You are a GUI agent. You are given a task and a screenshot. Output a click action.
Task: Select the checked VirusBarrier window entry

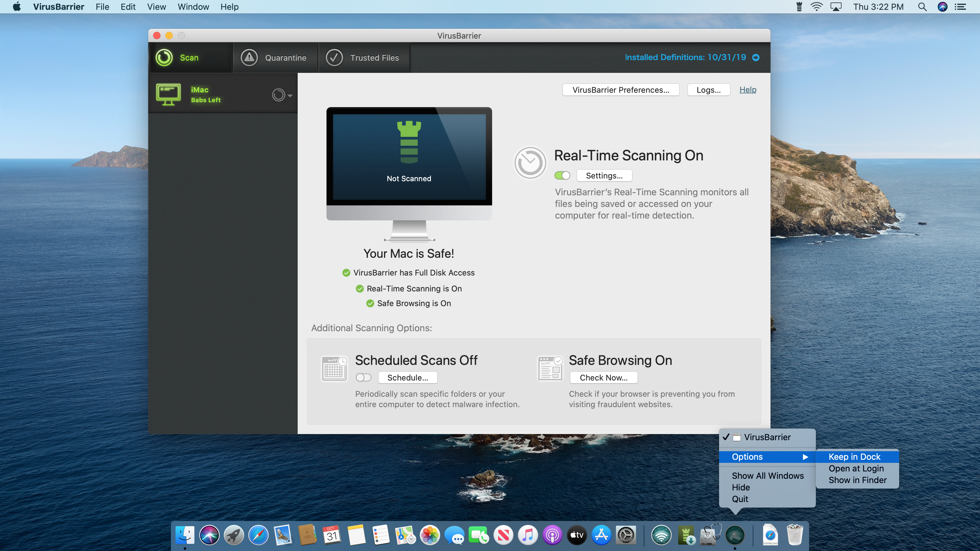[x=767, y=437]
